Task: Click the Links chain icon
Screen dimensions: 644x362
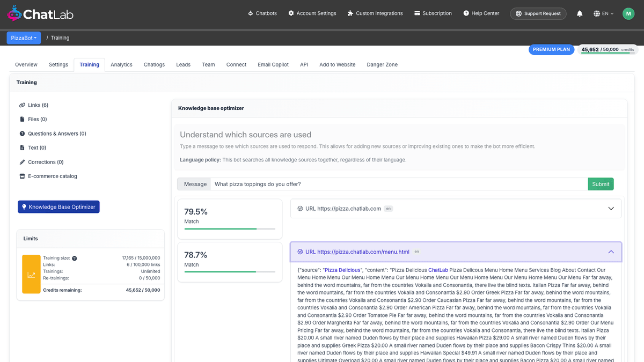Action: [22, 105]
